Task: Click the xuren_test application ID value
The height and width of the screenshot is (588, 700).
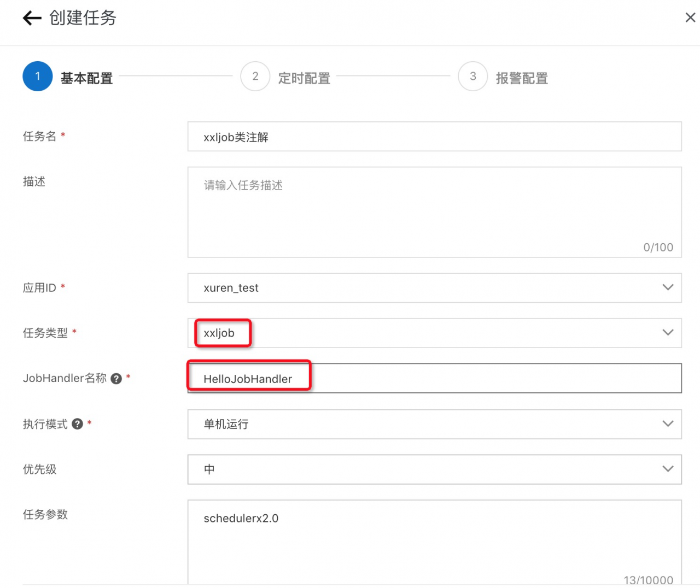Action: click(231, 288)
